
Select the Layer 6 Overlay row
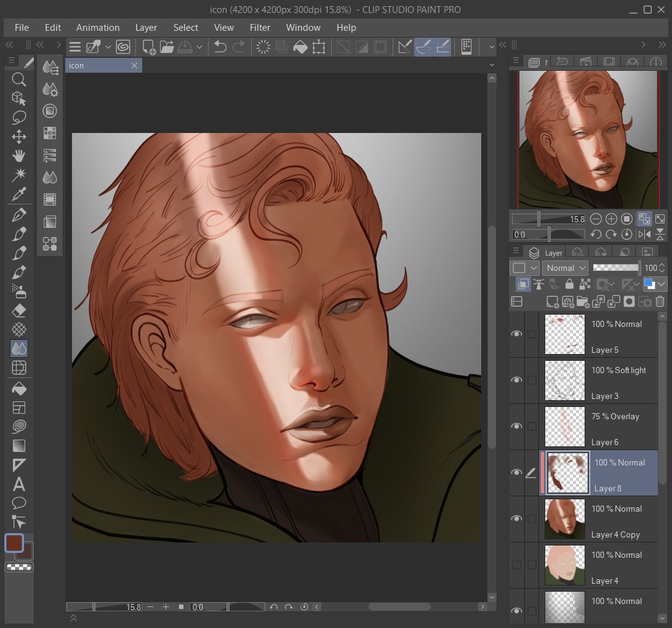[599, 427]
